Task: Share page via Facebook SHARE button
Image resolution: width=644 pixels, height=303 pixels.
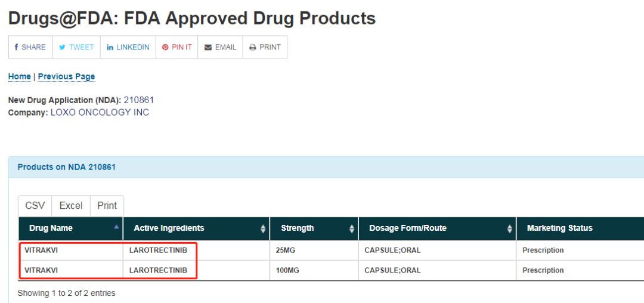Action: coord(30,47)
